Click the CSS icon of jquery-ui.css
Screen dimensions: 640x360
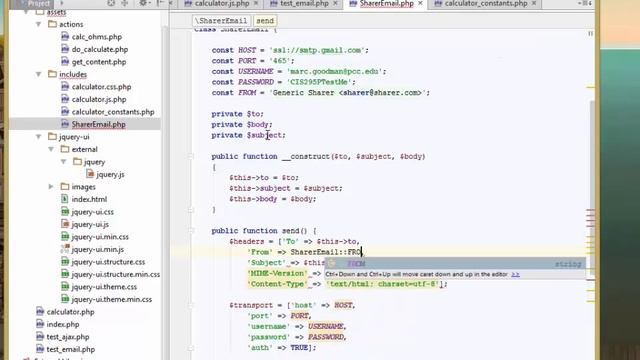[x=64, y=212]
